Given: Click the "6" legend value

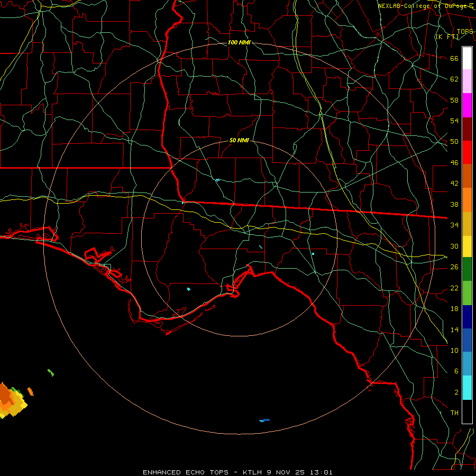Looking at the screenshot, I should pos(456,371).
